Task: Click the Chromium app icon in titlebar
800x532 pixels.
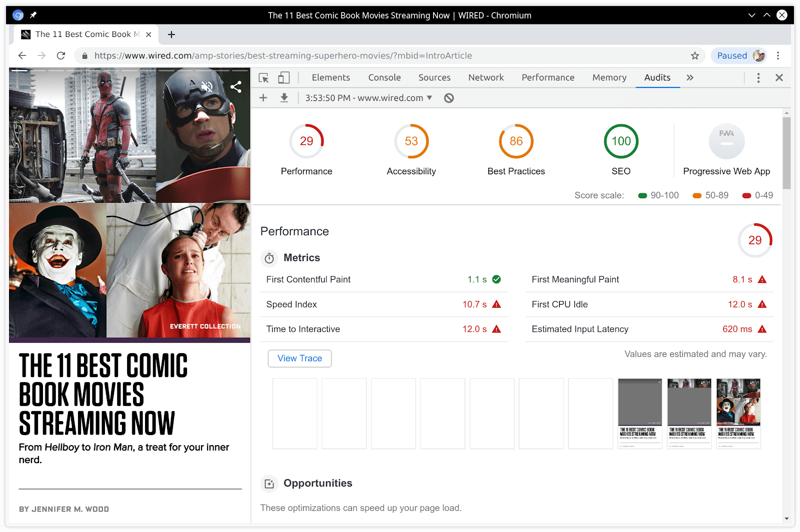Action: (x=18, y=15)
